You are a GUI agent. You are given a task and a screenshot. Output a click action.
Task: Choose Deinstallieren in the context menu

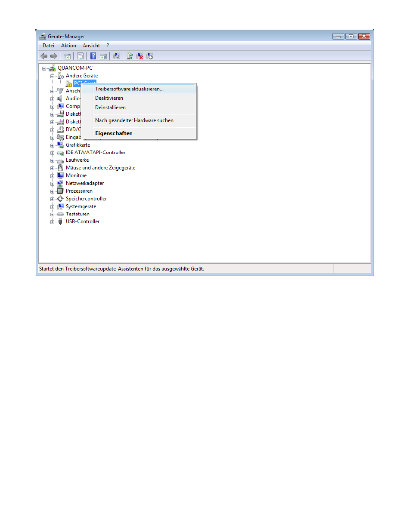click(x=138, y=108)
